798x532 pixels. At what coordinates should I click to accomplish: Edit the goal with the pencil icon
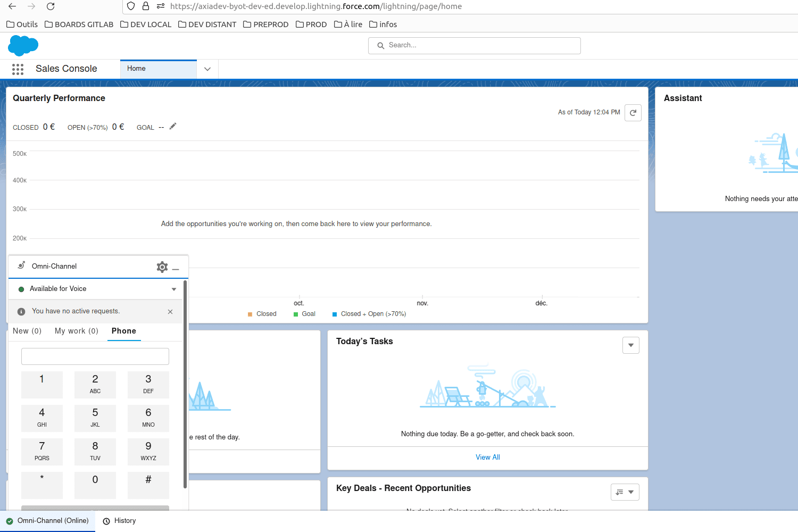(173, 127)
